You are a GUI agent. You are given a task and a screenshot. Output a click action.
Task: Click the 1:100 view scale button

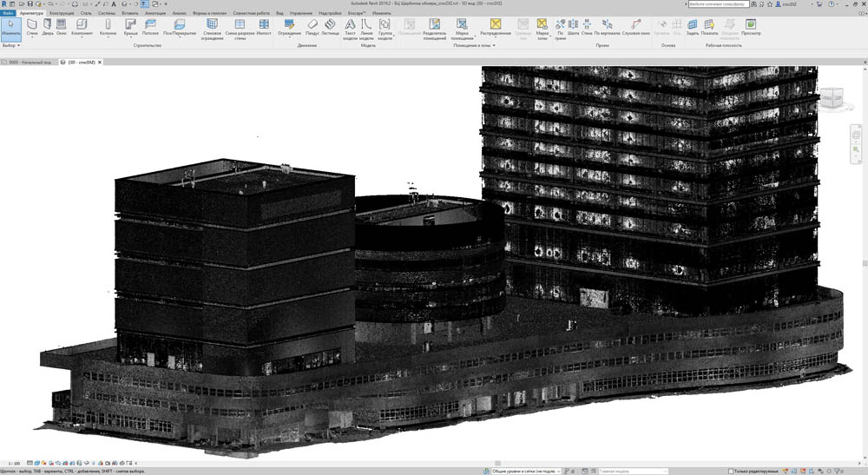point(15,464)
